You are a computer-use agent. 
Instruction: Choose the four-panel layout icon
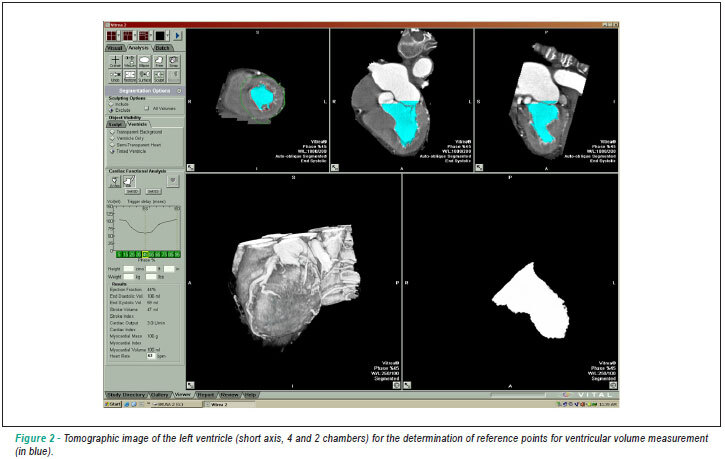tap(111, 36)
